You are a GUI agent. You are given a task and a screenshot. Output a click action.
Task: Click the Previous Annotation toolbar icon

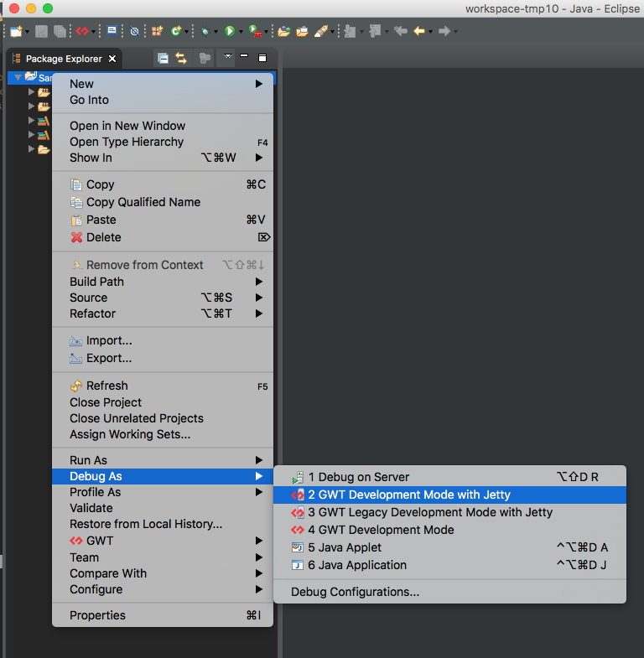pos(375,32)
